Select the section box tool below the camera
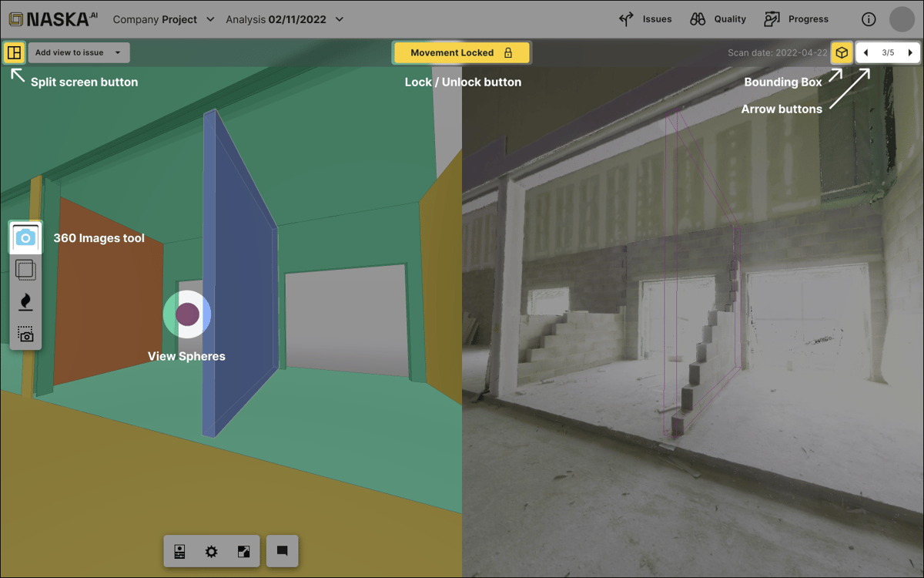This screenshot has height=578, width=924. click(x=25, y=270)
